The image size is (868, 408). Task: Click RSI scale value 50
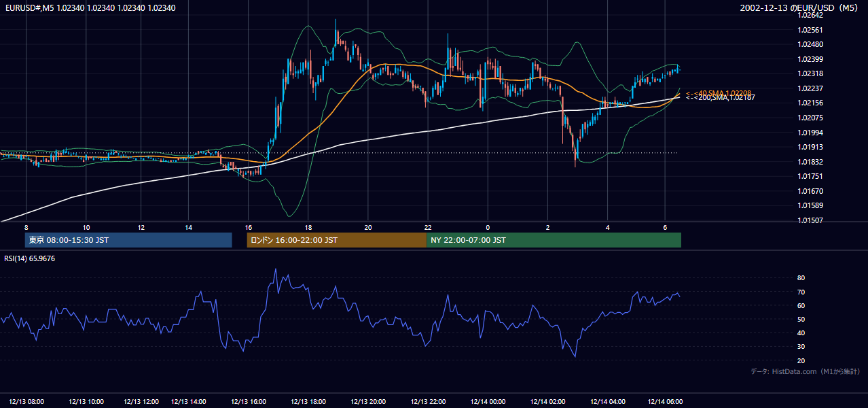801,319
